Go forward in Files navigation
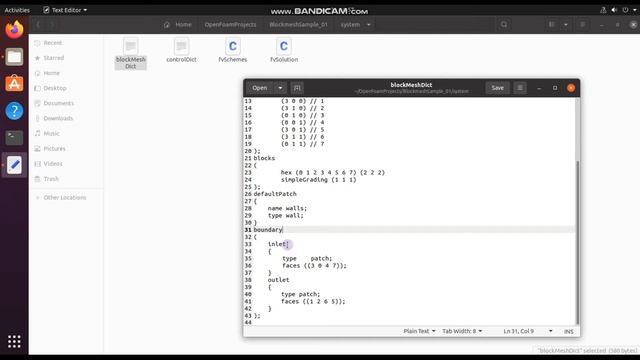The height and width of the screenshot is (360, 640). 52,24
